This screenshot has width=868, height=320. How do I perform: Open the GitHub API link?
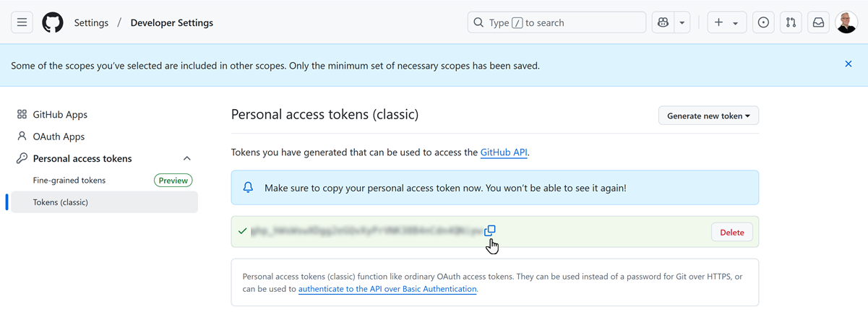click(504, 152)
